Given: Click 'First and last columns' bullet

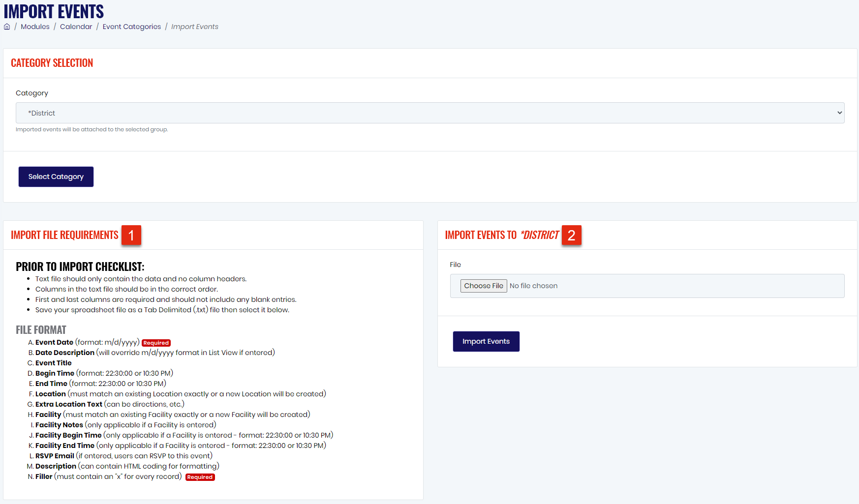Looking at the screenshot, I should point(166,299).
